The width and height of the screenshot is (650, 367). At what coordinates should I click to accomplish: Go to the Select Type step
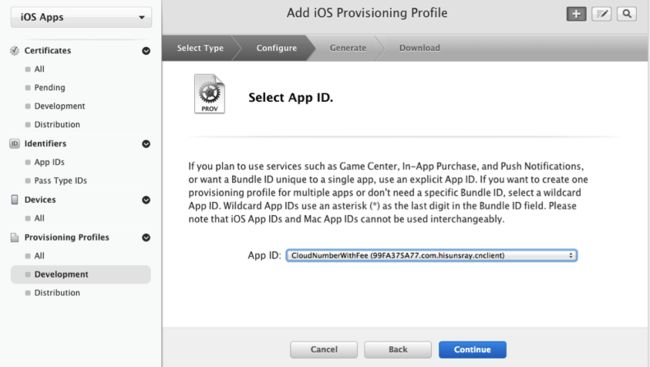200,48
